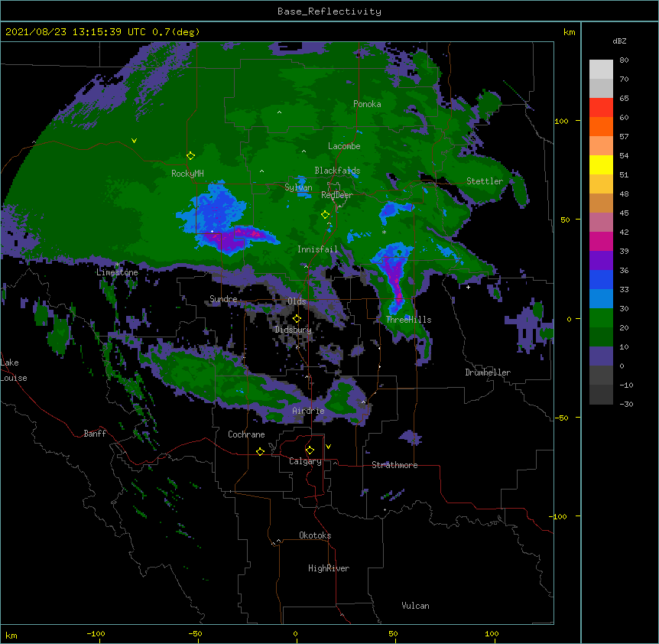This screenshot has width=659, height=644.
Task: Click the white asterisk marker above Limestone
Action: tap(117, 265)
